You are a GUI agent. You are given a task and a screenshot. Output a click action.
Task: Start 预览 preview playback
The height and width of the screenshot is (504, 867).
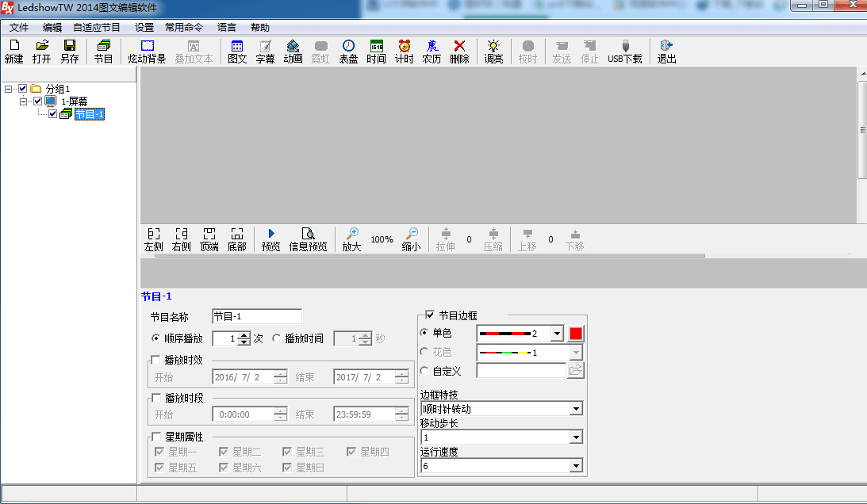tap(271, 239)
